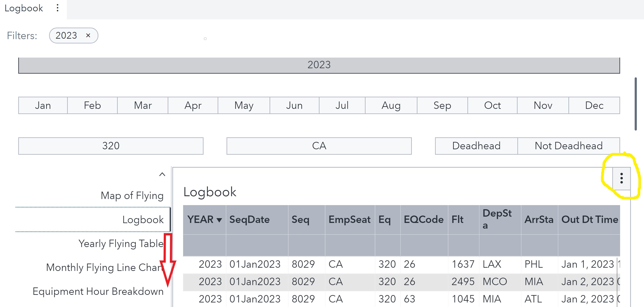This screenshot has height=307, width=644.
Task: Open Monthly Flying Line Chart page
Action: coord(105,267)
